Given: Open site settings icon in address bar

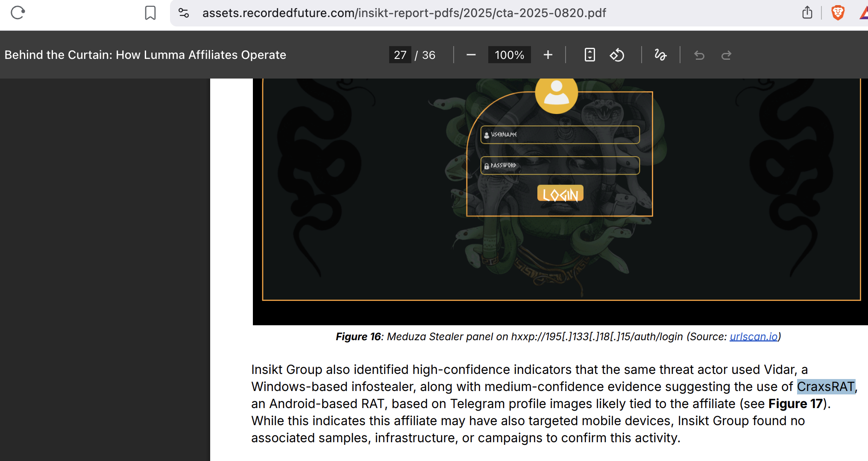Looking at the screenshot, I should (184, 13).
